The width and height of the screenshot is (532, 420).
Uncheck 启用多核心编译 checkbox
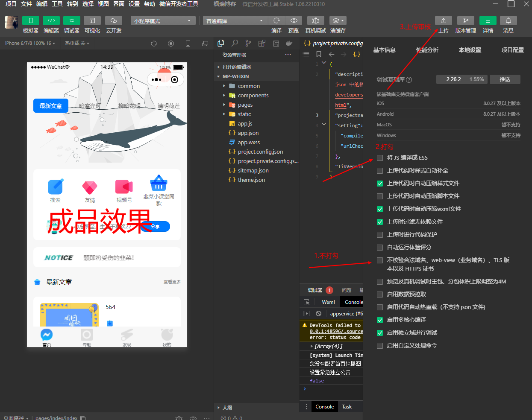click(x=380, y=320)
